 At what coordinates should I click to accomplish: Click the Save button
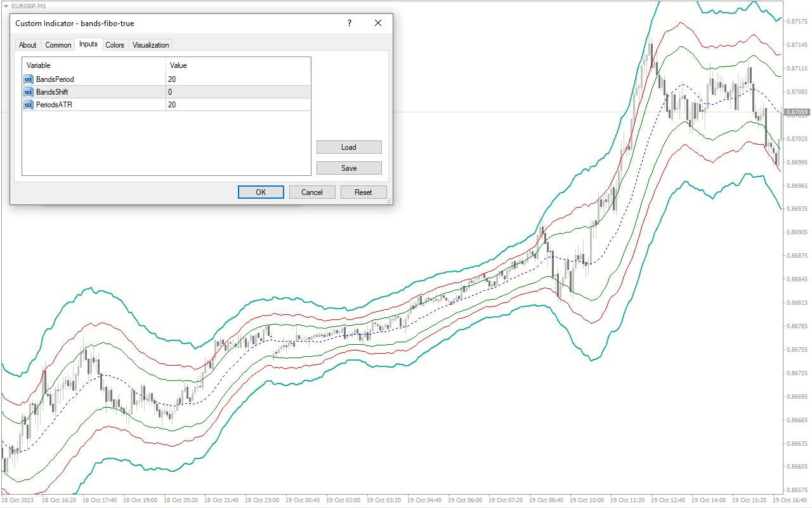point(349,168)
